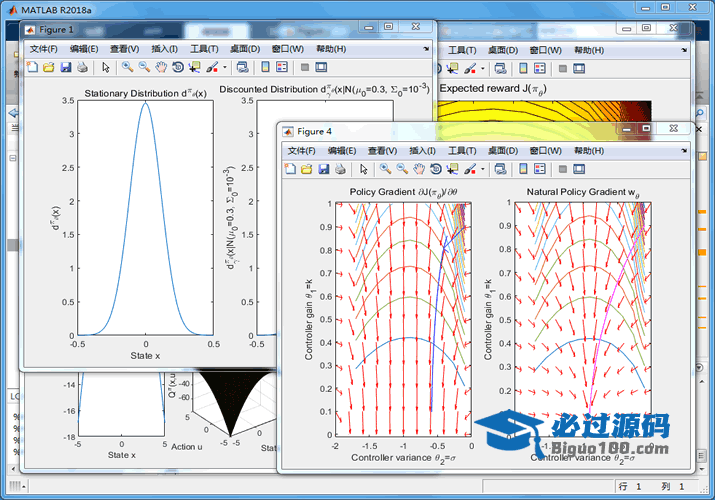Expand Brush tool color dropdown in Figure 1
Screen dimensions: 715x500
click(225, 68)
